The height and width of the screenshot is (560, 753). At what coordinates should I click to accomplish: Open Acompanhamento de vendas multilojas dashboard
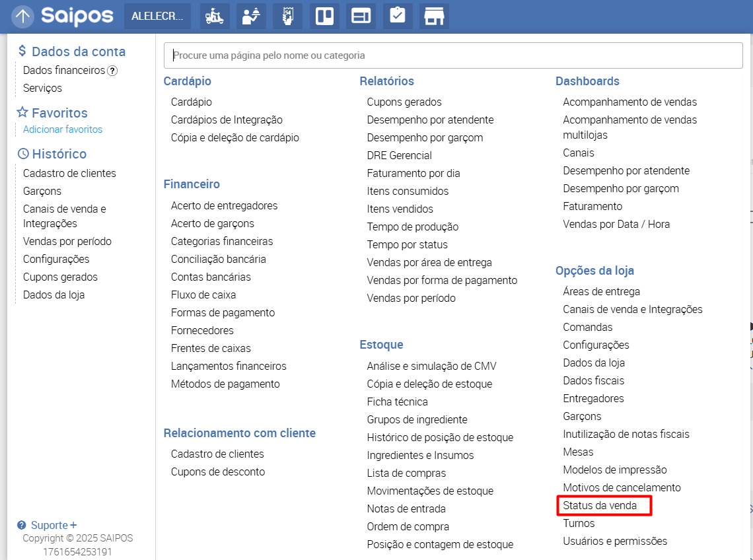coord(629,127)
